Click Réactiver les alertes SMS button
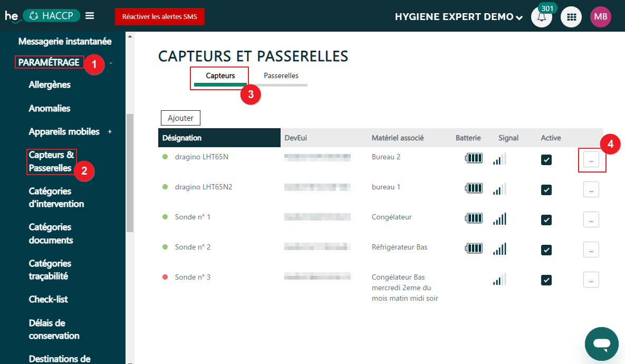The image size is (625, 364). click(x=159, y=16)
